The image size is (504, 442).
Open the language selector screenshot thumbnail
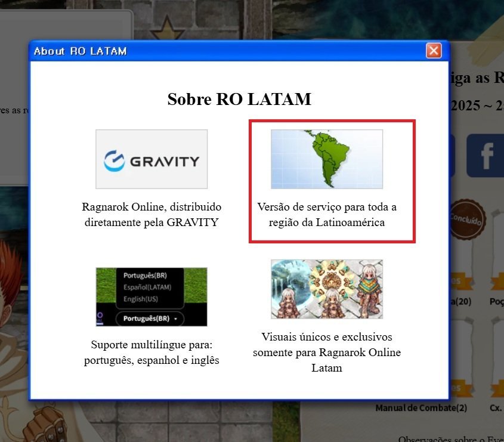(x=151, y=296)
